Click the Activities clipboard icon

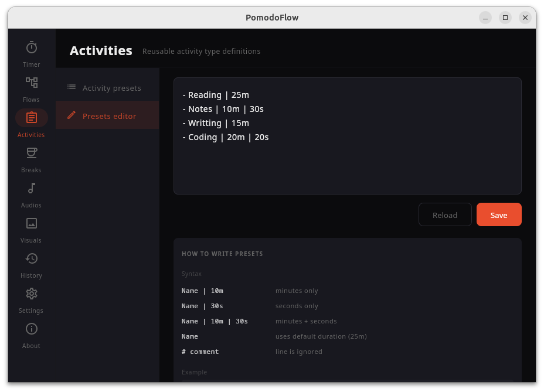[x=31, y=118]
